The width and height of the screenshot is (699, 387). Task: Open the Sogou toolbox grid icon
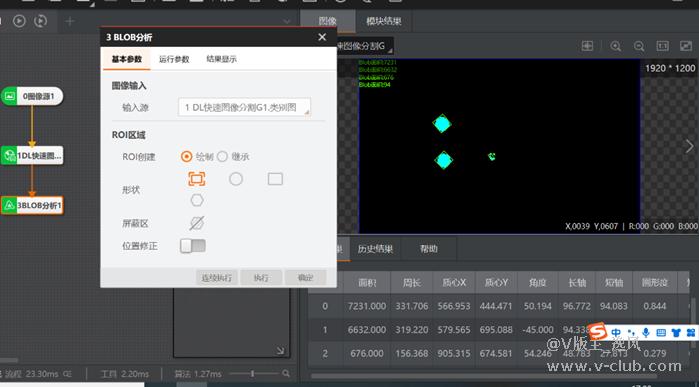click(x=691, y=333)
